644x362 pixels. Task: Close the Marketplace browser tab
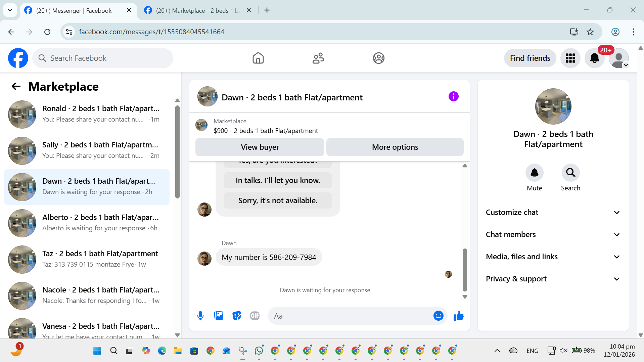249,10
